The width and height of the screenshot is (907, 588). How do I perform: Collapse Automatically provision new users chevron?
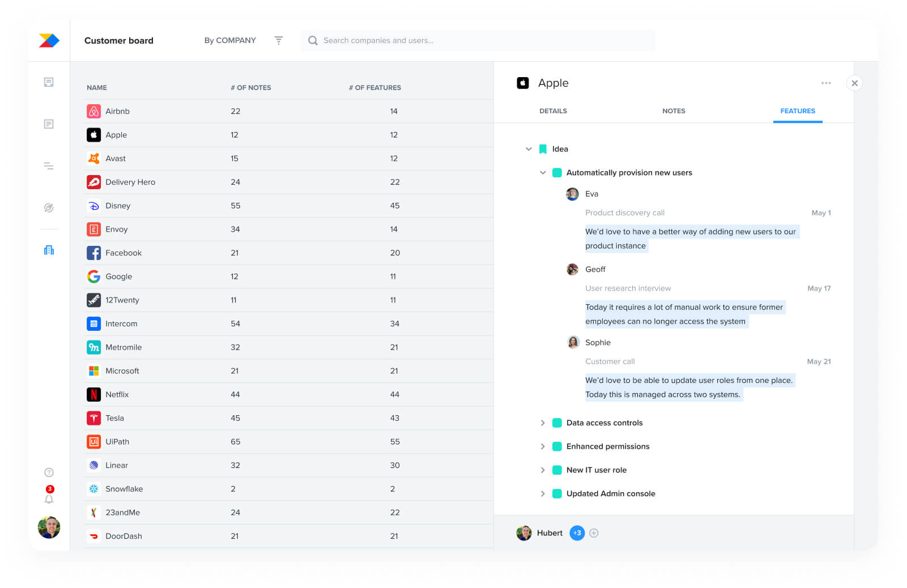[x=543, y=173]
